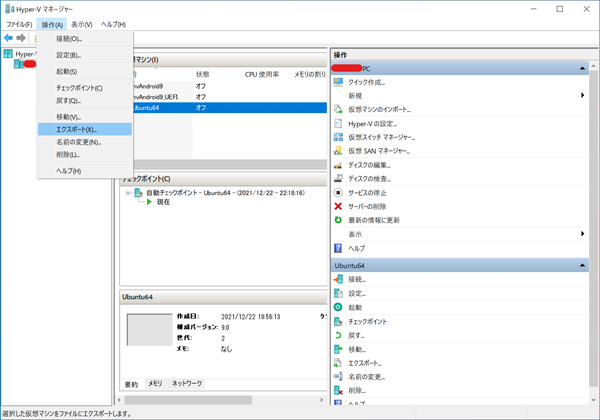Expand the 表示 (View) submenu arrow in actions
The height and width of the screenshot is (420, 600).
[582, 234]
